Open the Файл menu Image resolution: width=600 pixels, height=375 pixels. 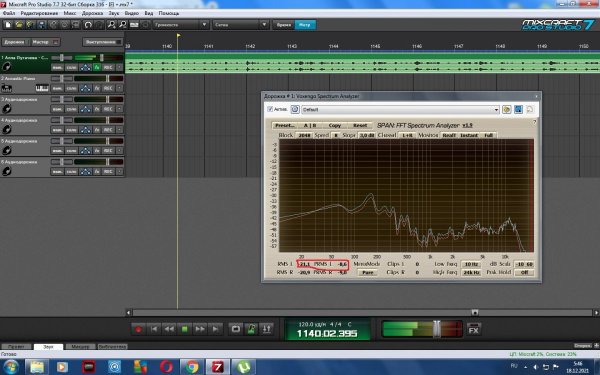click(9, 13)
